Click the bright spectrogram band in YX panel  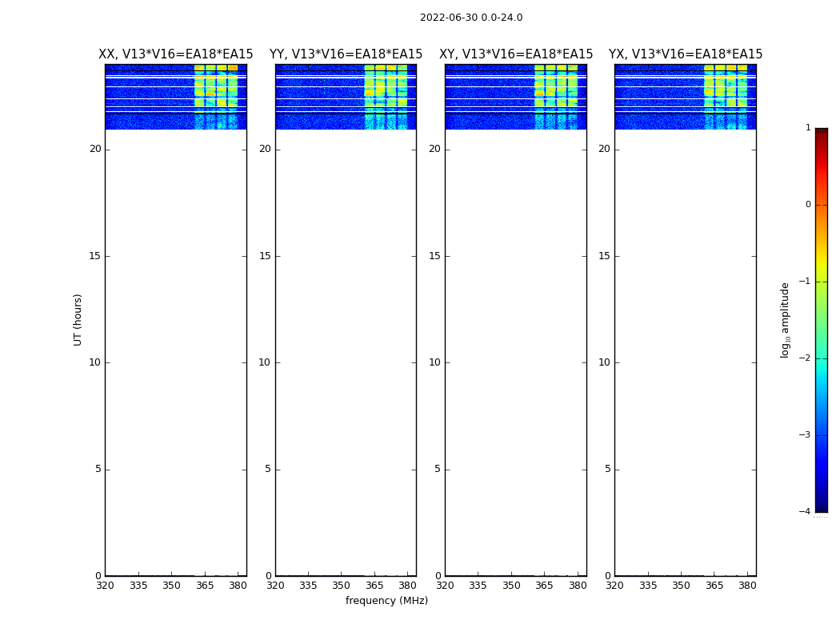click(726, 97)
